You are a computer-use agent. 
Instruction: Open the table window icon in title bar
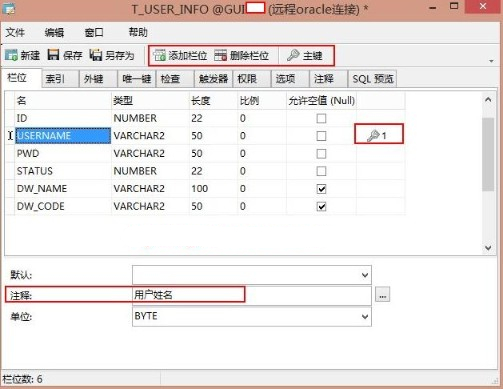(x=8, y=8)
